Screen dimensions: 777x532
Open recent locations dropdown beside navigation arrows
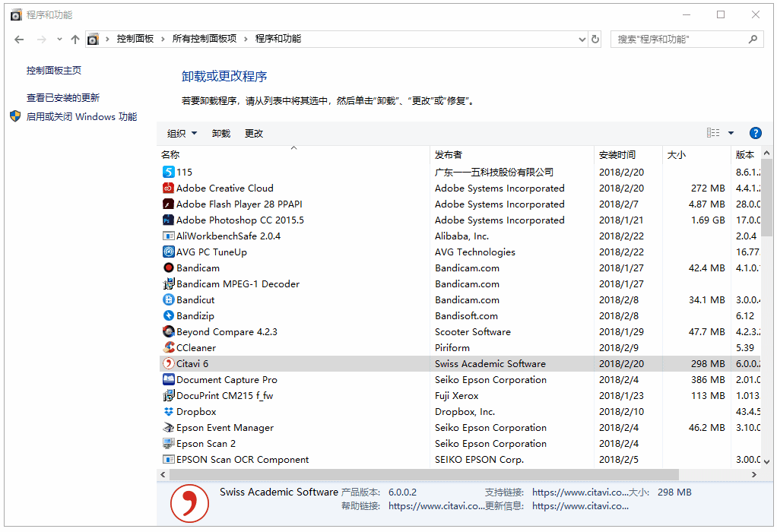pos(59,39)
